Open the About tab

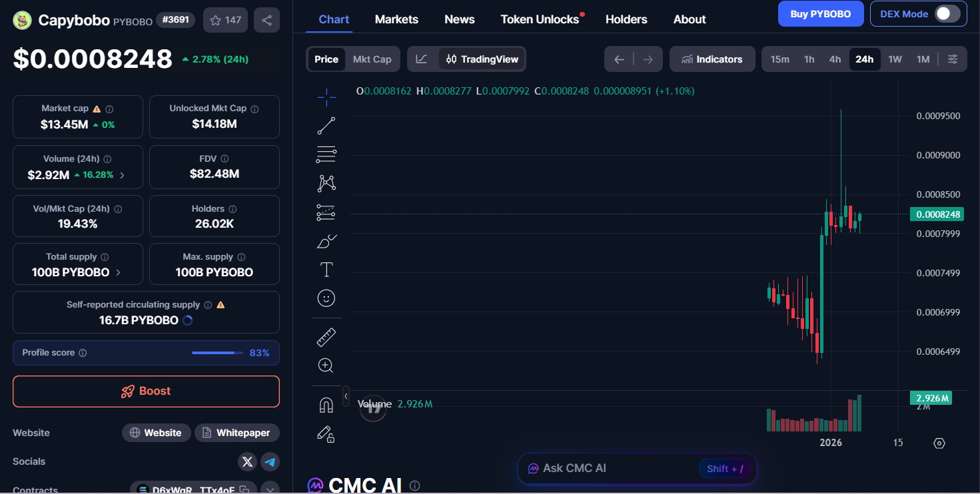coord(690,19)
